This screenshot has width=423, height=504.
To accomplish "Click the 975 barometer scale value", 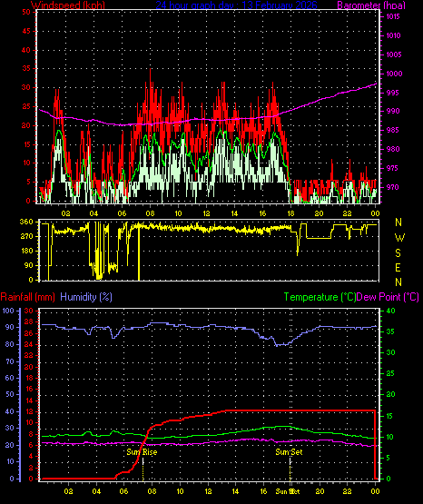I will point(392,168).
